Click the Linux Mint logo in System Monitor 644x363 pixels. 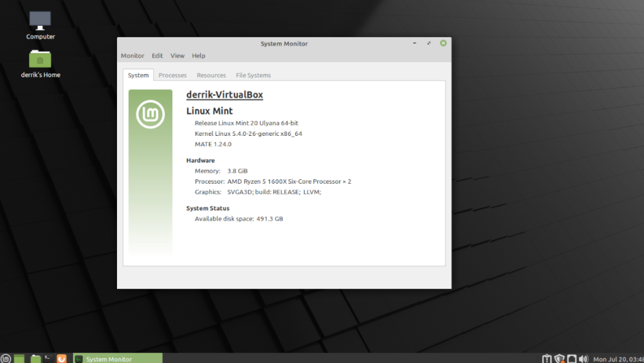(150, 114)
